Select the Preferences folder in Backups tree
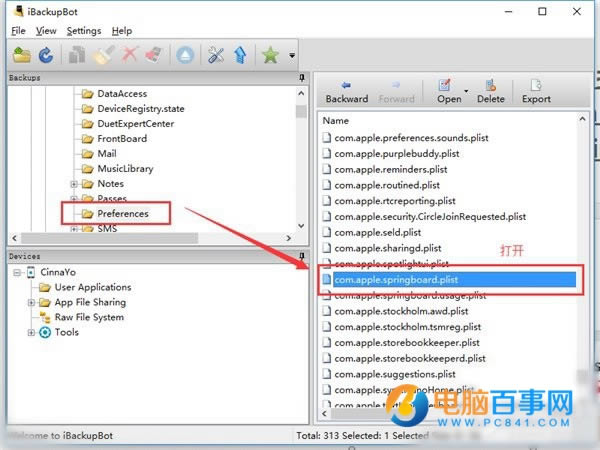 123,214
